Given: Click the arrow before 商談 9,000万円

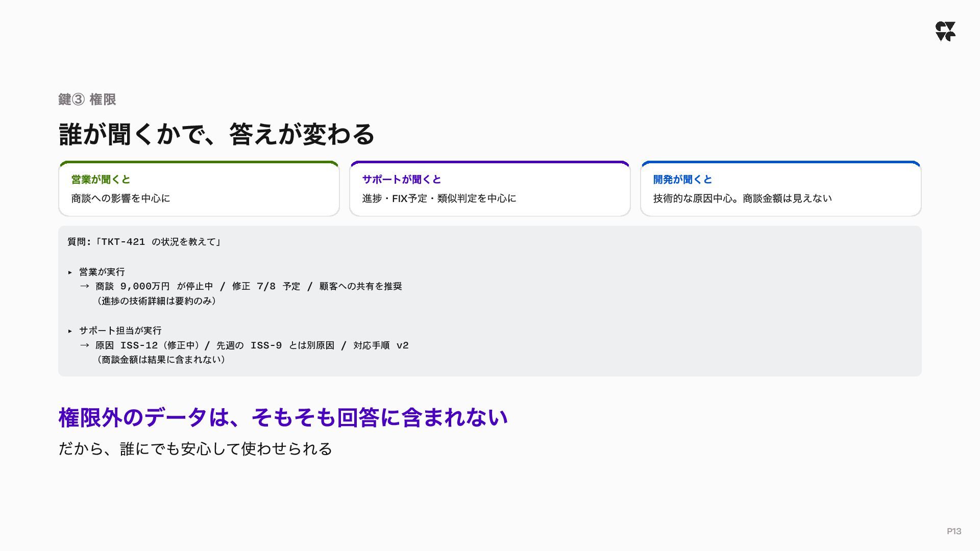Looking at the screenshot, I should [x=85, y=286].
